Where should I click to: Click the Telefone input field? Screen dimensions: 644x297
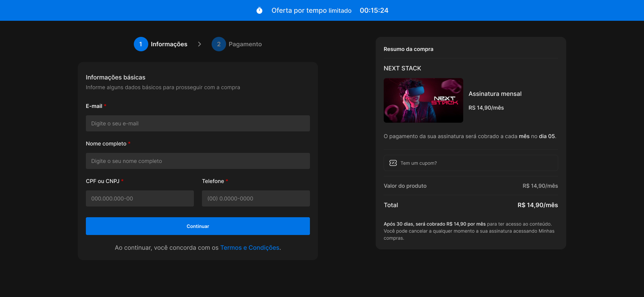click(256, 198)
